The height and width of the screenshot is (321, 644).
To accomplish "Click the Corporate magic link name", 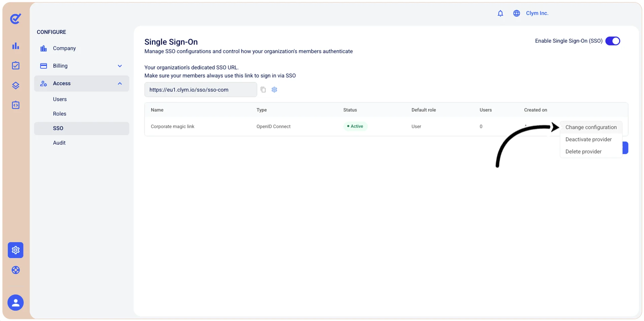I will (x=172, y=126).
